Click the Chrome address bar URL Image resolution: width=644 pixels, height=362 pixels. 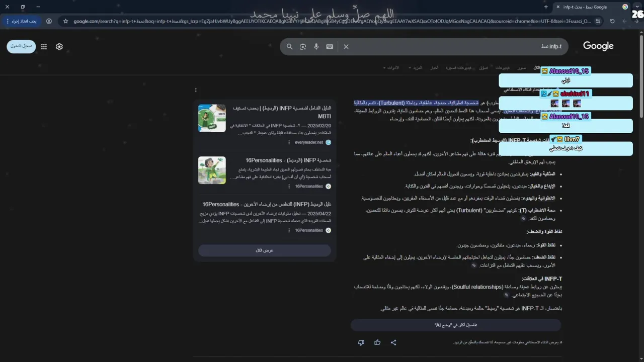tap(332, 21)
